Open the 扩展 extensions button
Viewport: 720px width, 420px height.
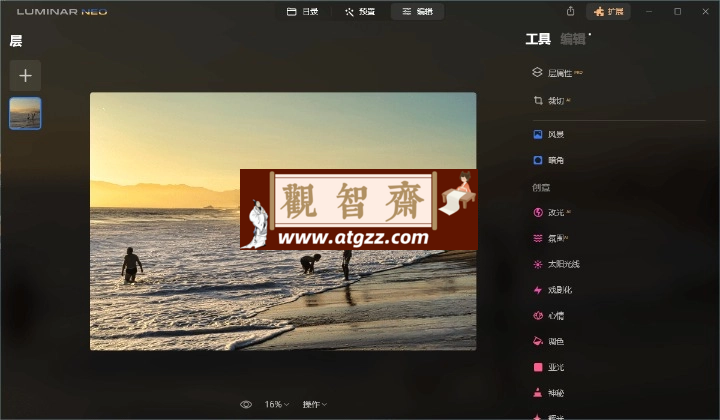608,11
